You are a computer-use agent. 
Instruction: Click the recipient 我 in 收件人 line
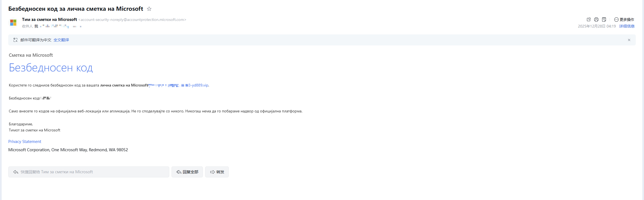[x=36, y=26]
